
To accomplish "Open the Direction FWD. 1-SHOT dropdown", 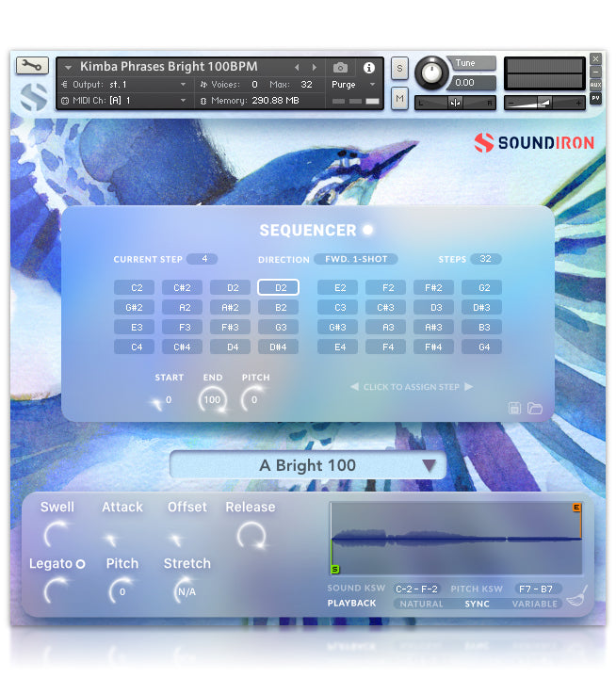I will [x=356, y=259].
